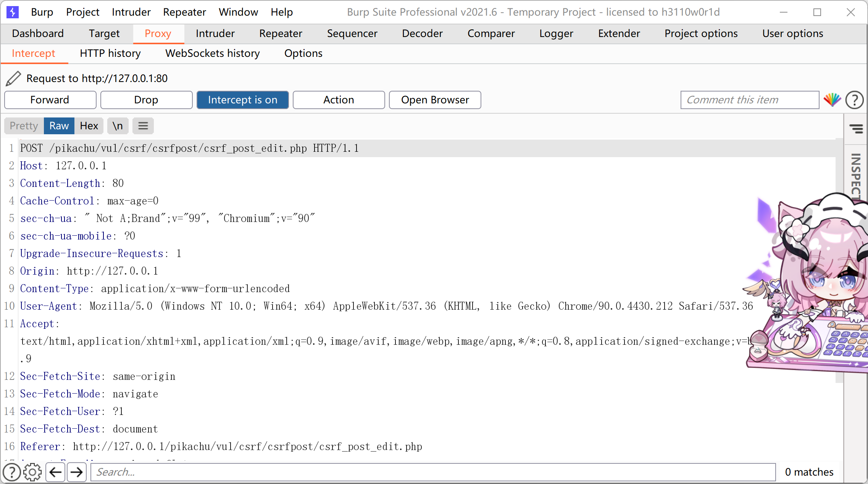The height and width of the screenshot is (484, 868).
Task: Open the Comparer tab
Action: click(x=491, y=34)
